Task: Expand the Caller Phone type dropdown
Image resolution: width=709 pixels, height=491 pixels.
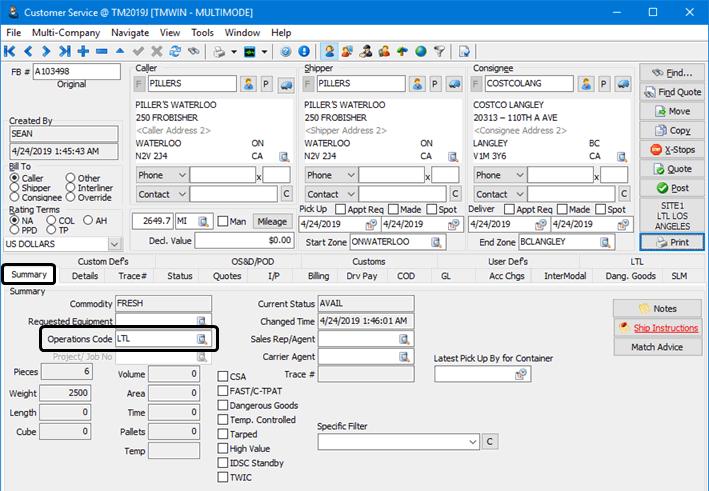Action: 181,175
